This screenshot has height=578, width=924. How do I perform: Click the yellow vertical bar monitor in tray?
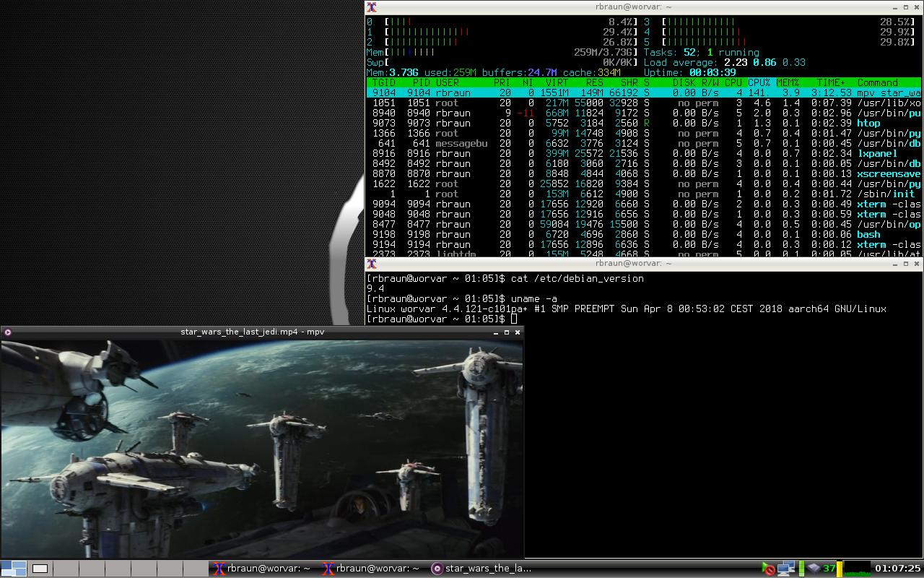pyautogui.click(x=840, y=569)
